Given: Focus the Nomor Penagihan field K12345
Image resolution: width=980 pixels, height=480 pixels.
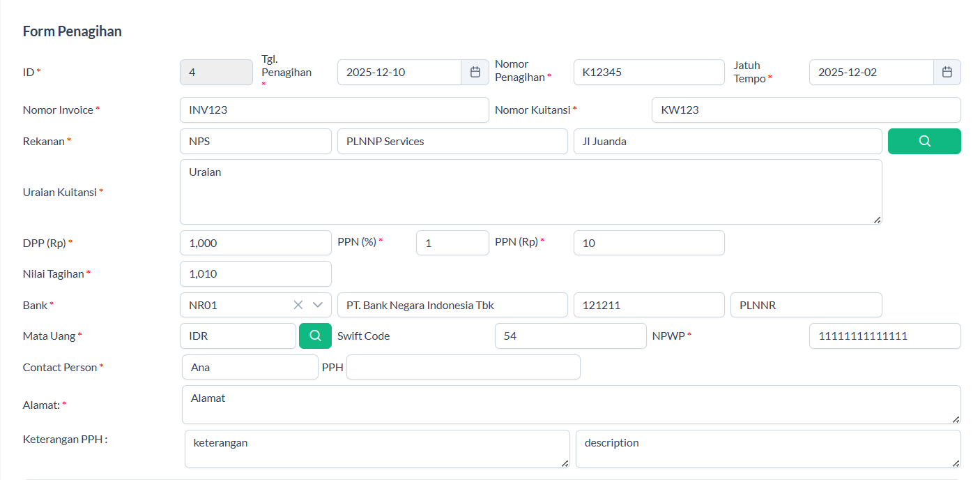Looking at the screenshot, I should [x=648, y=72].
